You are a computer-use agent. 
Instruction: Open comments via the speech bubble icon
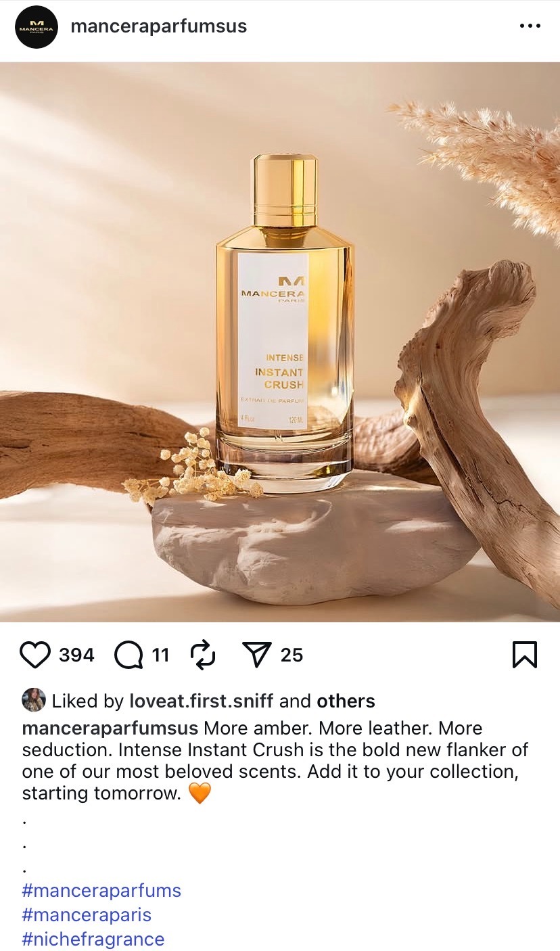point(129,655)
